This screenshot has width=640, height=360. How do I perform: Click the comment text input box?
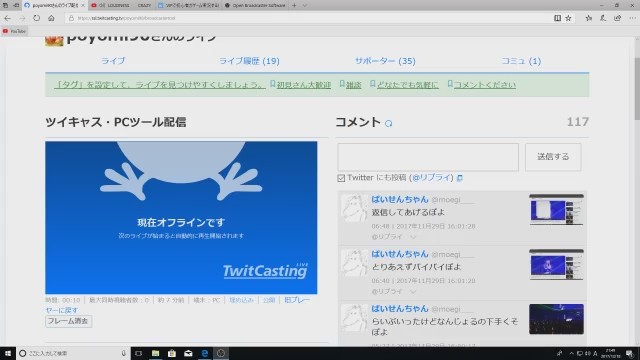[x=428, y=157]
